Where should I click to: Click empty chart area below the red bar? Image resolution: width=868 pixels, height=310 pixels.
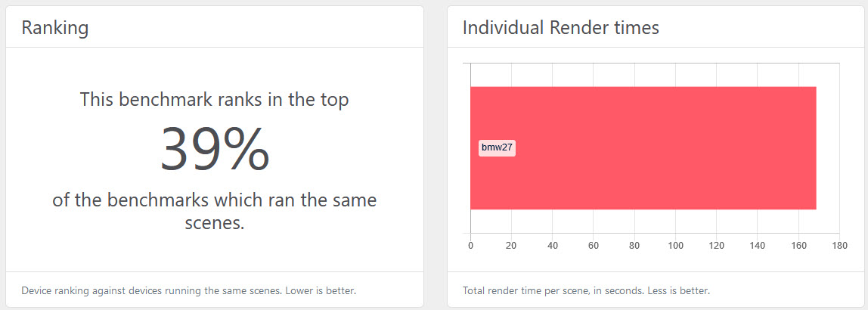click(x=655, y=222)
